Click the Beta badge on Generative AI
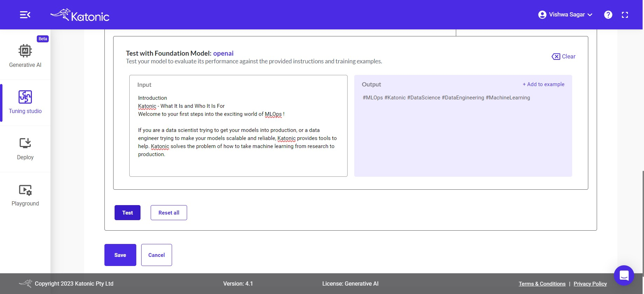 pyautogui.click(x=43, y=39)
